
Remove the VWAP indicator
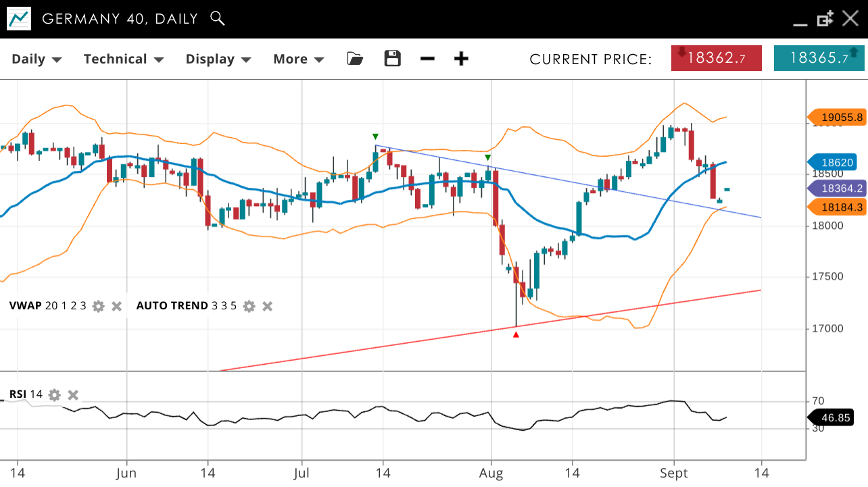click(x=116, y=306)
